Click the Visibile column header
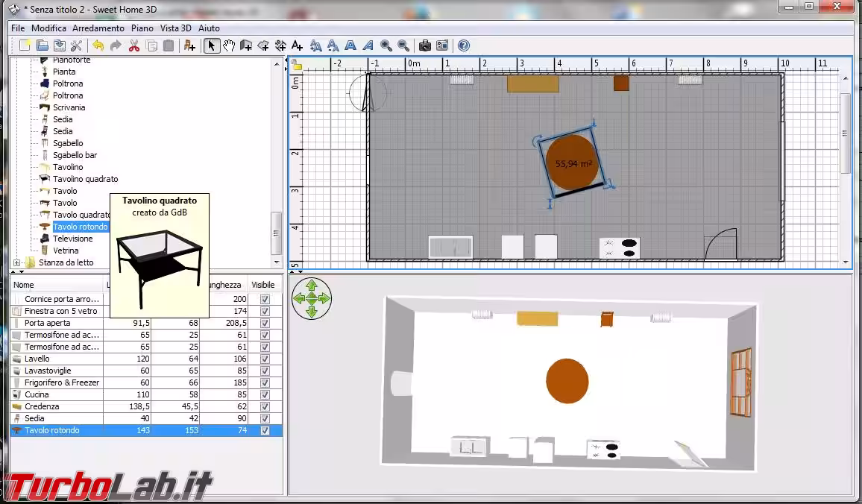The height and width of the screenshot is (504, 862). tap(262, 285)
